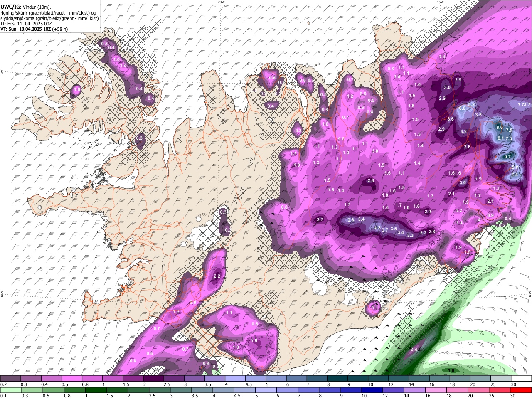532x399 pixels.
Task: Click the 'VT: Sun. 13.04.2025 10Z' valid time line
Action: [x=34, y=29]
